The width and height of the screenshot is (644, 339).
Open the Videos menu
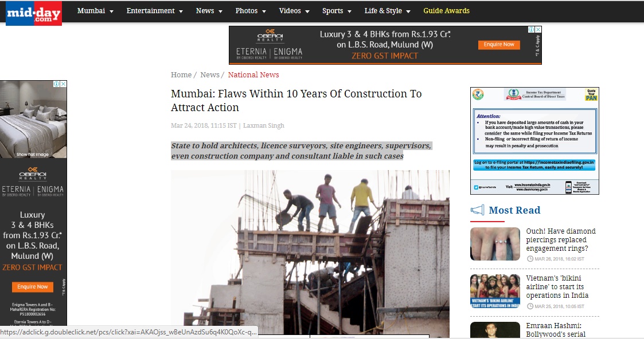tap(294, 11)
